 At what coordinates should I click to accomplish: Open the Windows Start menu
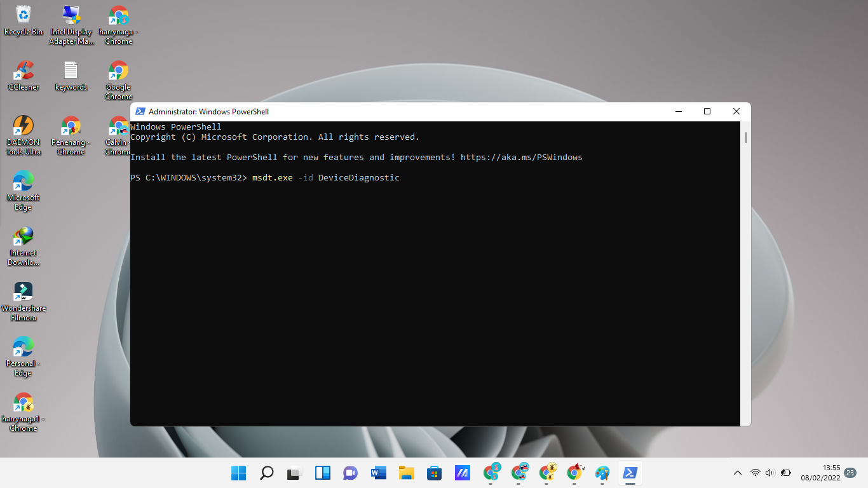[239, 473]
